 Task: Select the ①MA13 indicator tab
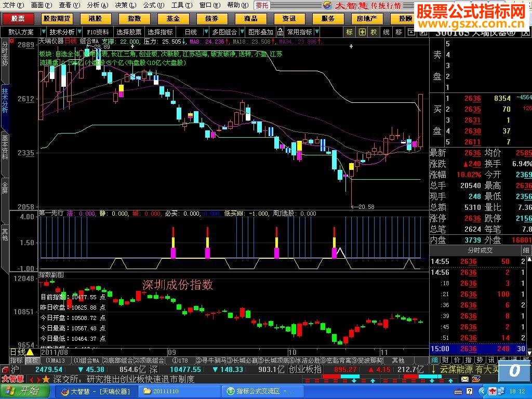click(x=55, y=361)
